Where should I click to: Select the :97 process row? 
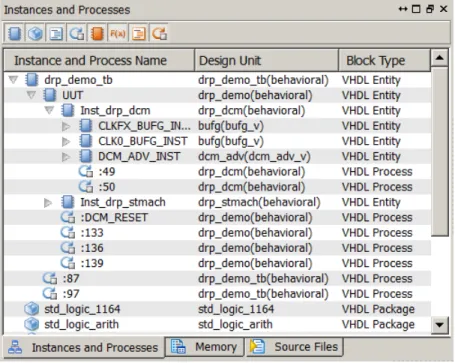217,294
